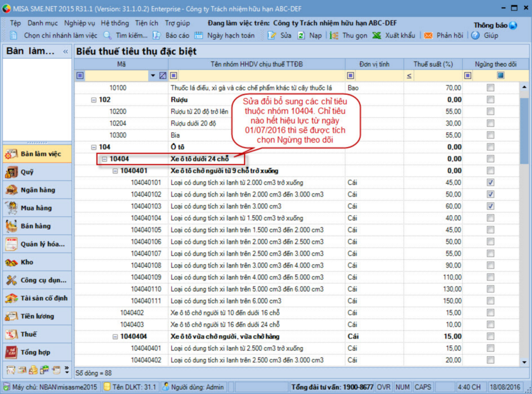
Task: Open the Quản lý hóa đơn module icon
Action: 11,244
